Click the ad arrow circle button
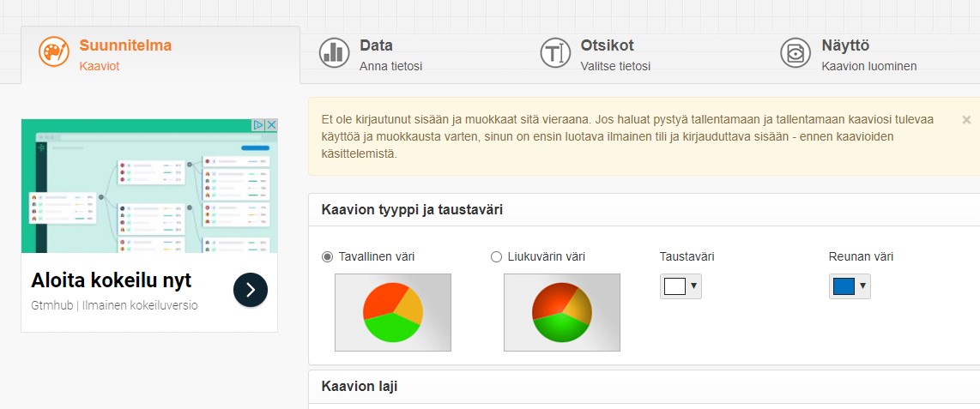 tap(251, 290)
